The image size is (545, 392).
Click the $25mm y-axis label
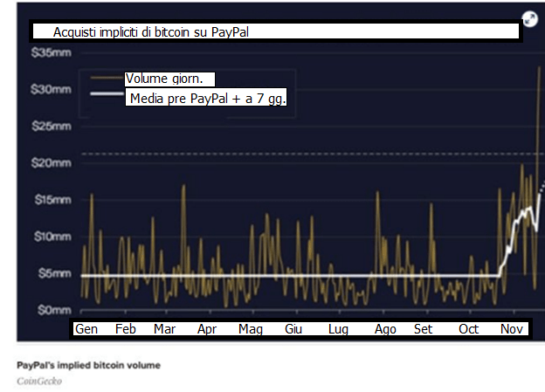coord(52,126)
